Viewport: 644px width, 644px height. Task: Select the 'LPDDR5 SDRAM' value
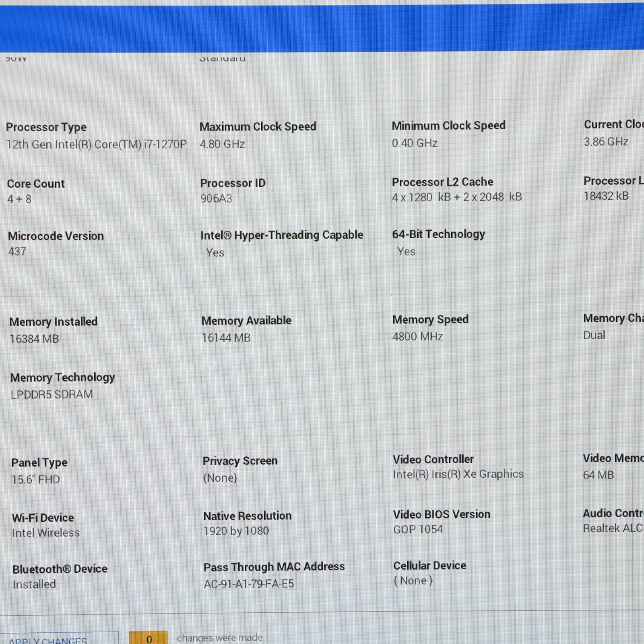click(52, 394)
